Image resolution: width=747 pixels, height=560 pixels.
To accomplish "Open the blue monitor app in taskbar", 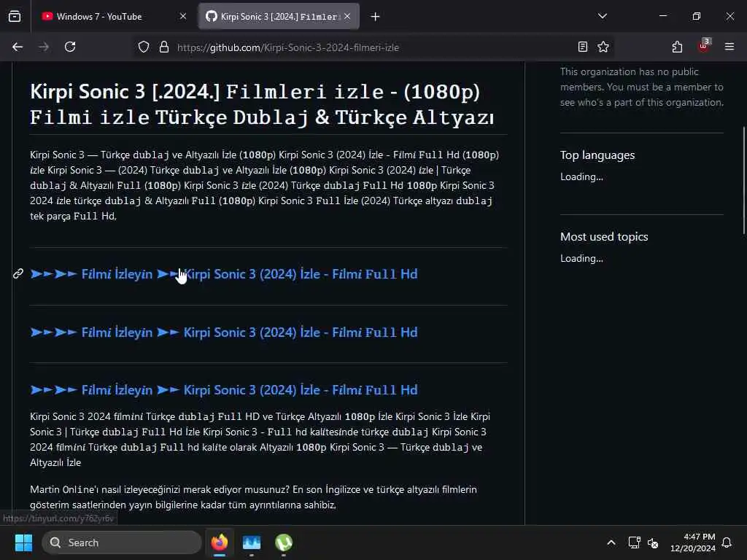I will coord(252,542).
